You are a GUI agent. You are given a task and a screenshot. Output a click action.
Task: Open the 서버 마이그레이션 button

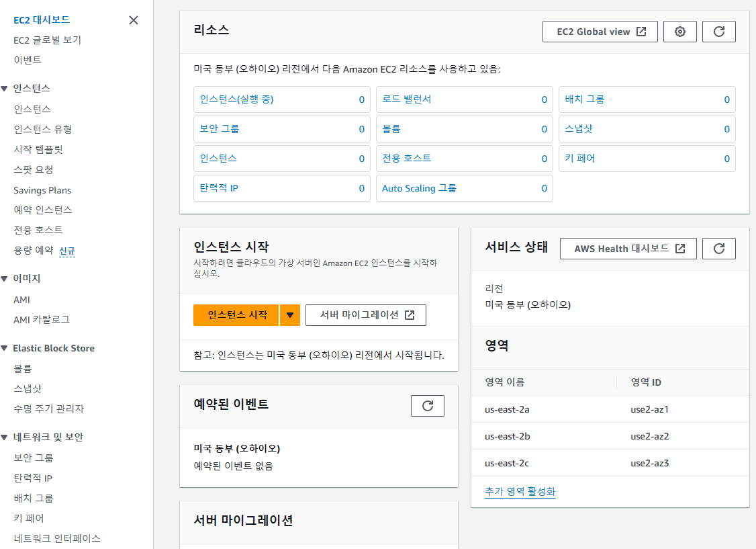(x=365, y=315)
